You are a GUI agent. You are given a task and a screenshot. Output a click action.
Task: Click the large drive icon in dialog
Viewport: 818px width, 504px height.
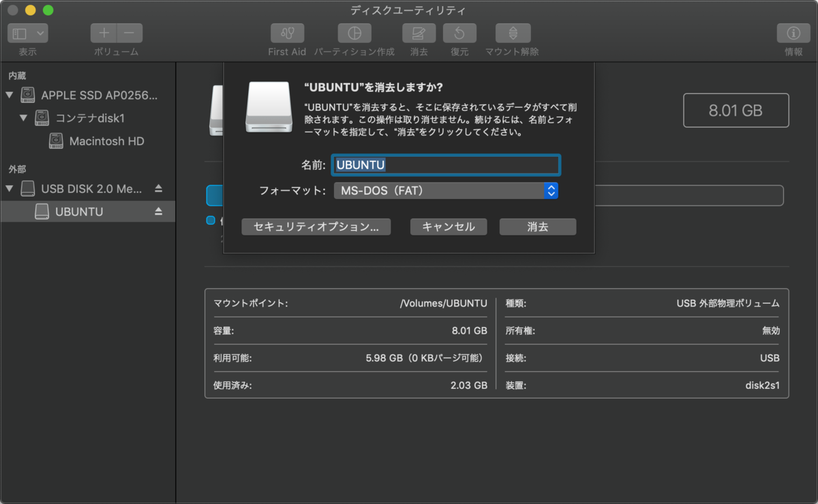pos(269,107)
